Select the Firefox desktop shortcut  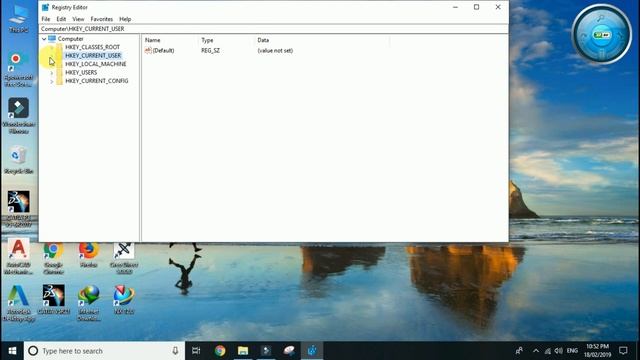89,255
